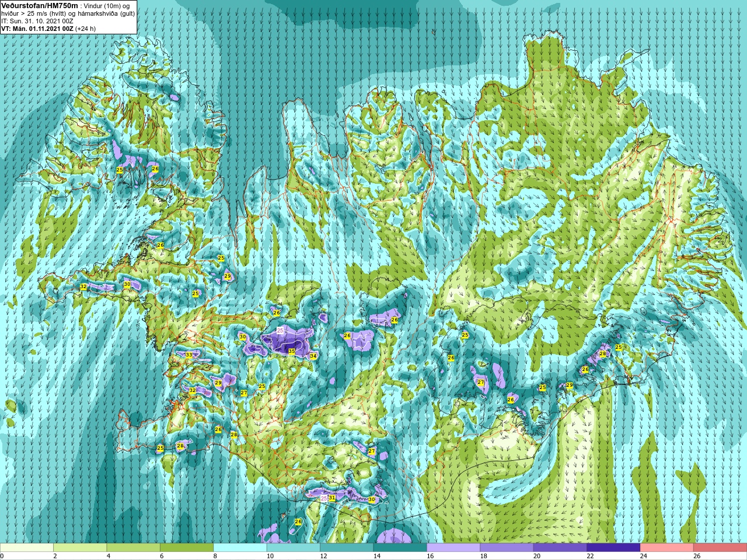Click the "0" tick on the legend scale
This screenshot has width=747, height=560.
click(x=2, y=556)
